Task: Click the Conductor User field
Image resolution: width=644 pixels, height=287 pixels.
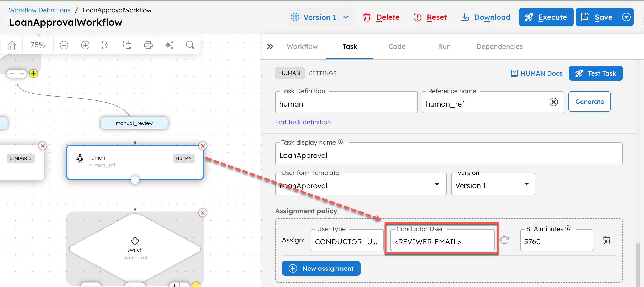Action: click(442, 240)
